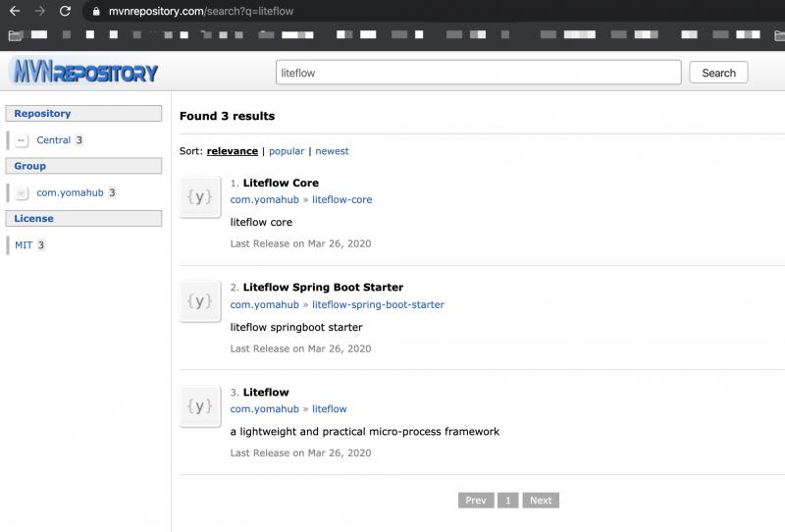
Task: Click the Liteflow Core artifact icon
Action: (x=199, y=196)
